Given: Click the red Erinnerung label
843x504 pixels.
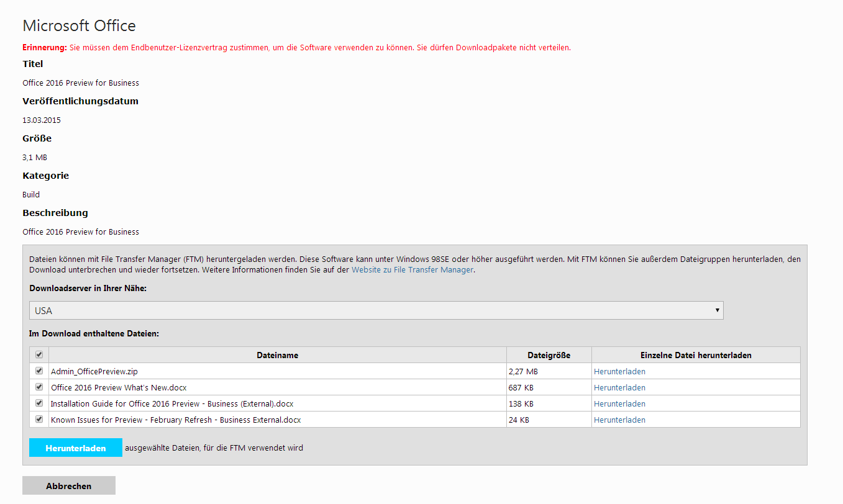Looking at the screenshot, I should click(45, 48).
